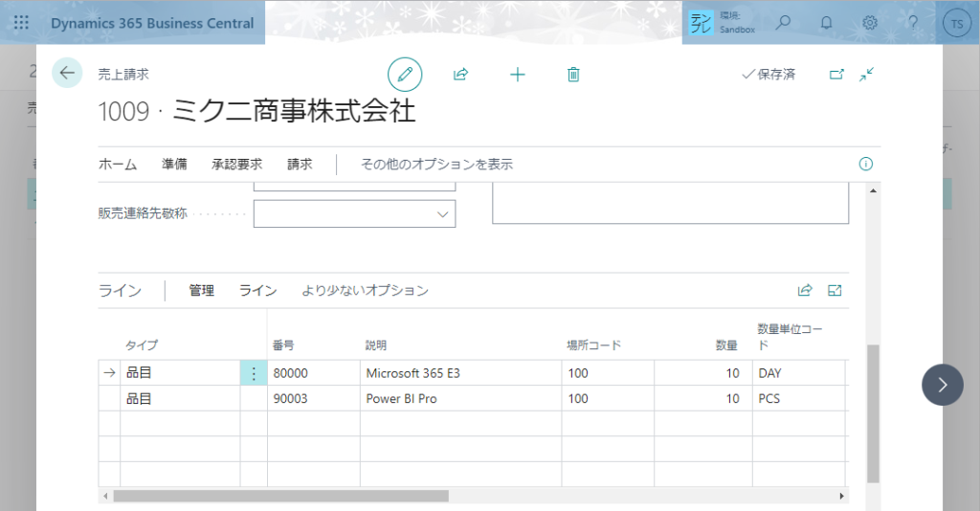The image size is (980, 511).
Task: Click the PCS unit code cell
Action: coord(799,398)
